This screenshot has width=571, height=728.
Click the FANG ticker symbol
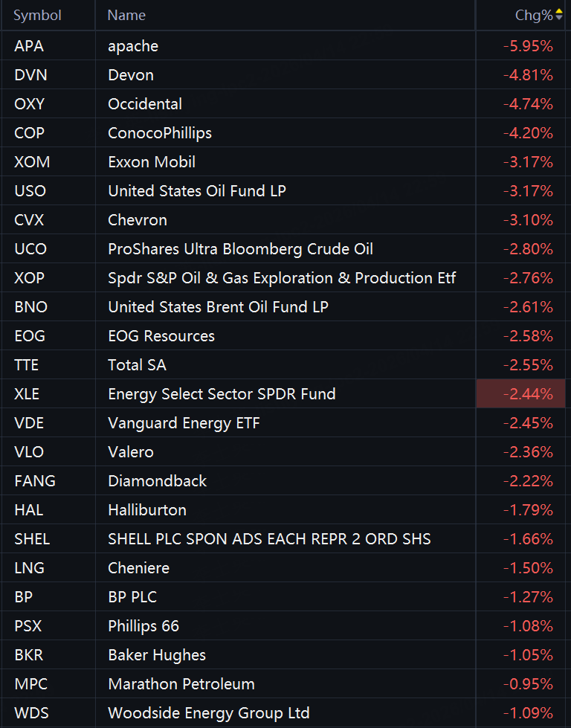34,481
